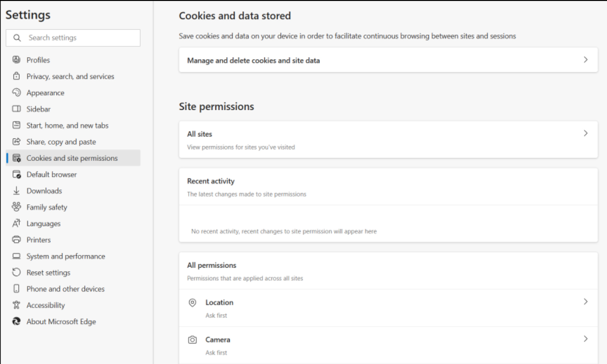This screenshot has height=364, width=607.
Task: Click the search magnifier icon
Action: point(17,38)
